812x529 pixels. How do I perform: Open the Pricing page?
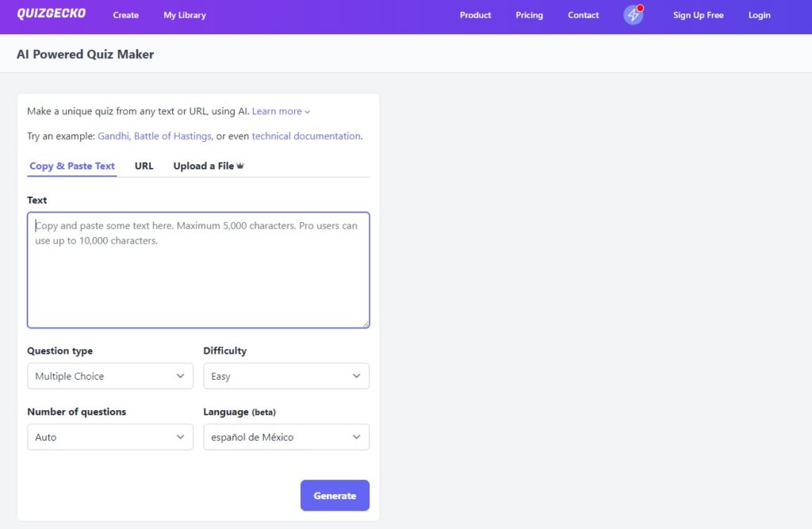[529, 15]
